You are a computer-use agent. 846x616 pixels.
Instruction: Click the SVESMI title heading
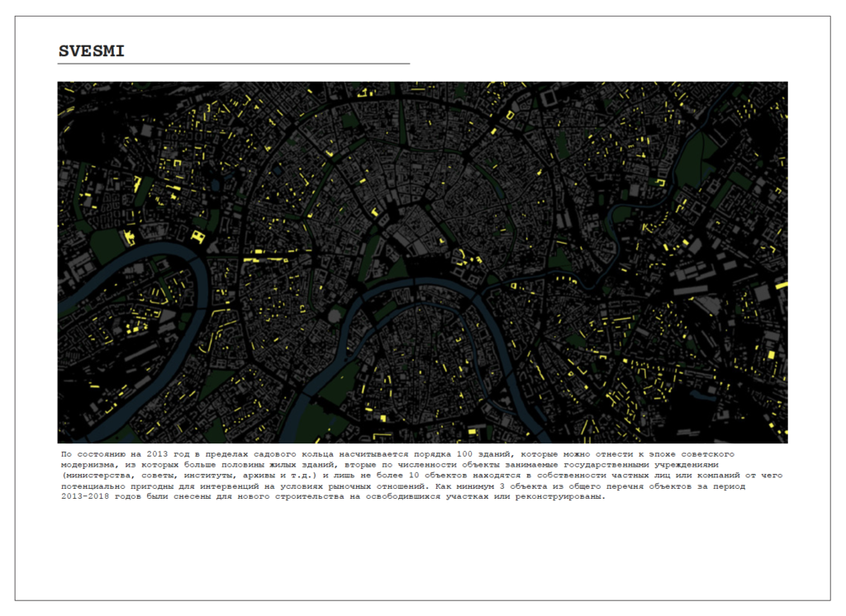91,51
